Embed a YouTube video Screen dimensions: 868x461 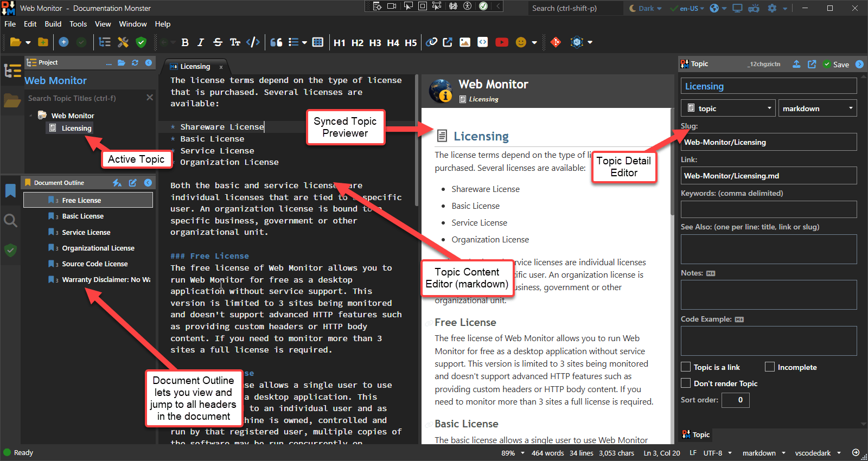pyautogui.click(x=502, y=42)
